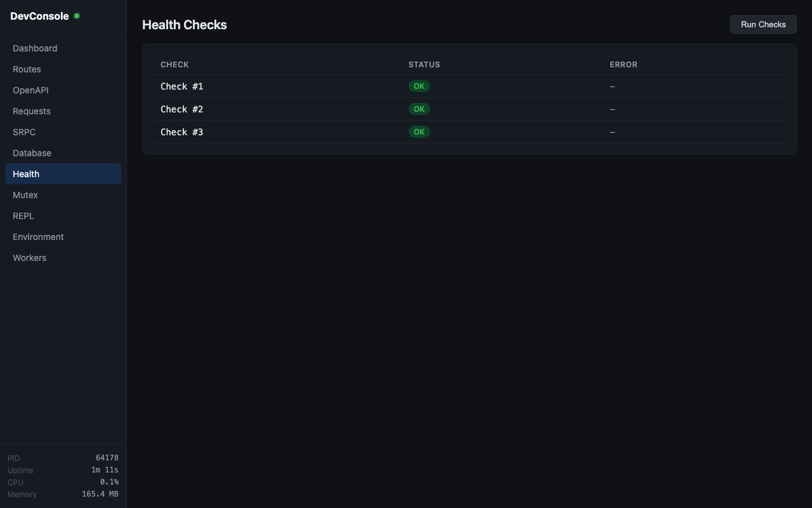Image resolution: width=812 pixels, height=508 pixels.
Task: Open the SRPC panel
Action: click(24, 132)
